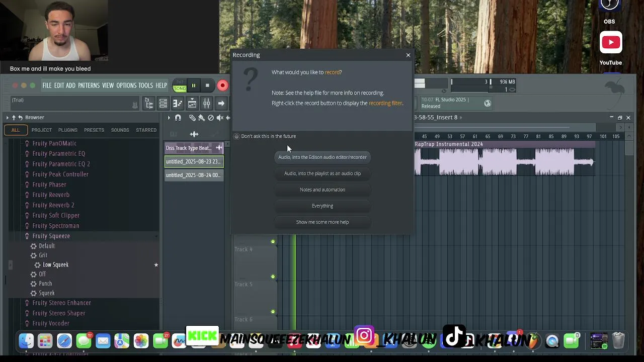
Task: Click the Browser up arrow icon
Action: pos(14,117)
